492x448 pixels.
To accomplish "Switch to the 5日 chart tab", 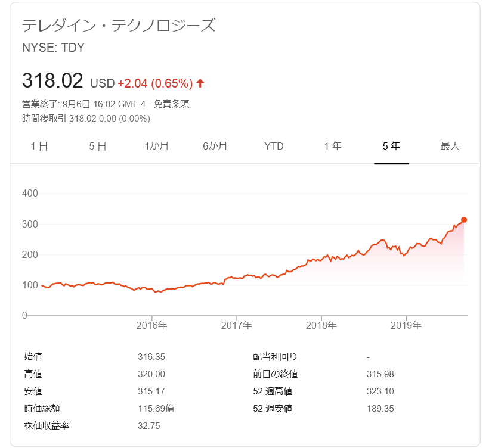I will point(98,147).
